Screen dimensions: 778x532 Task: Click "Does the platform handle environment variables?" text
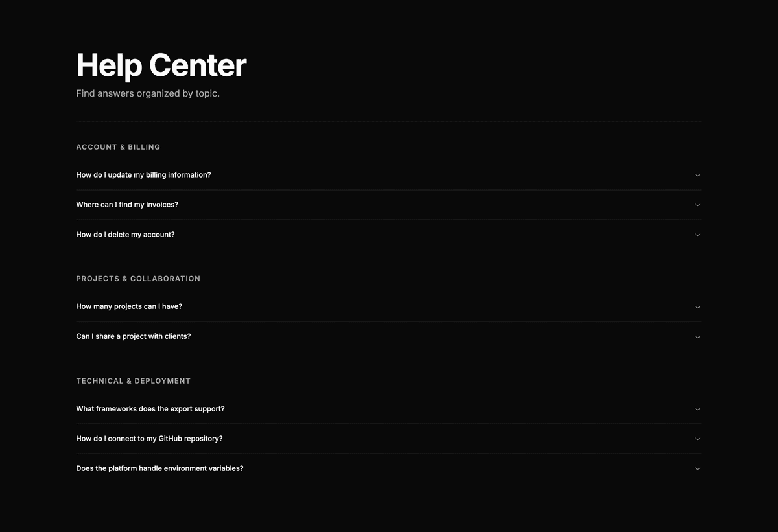[x=159, y=468]
